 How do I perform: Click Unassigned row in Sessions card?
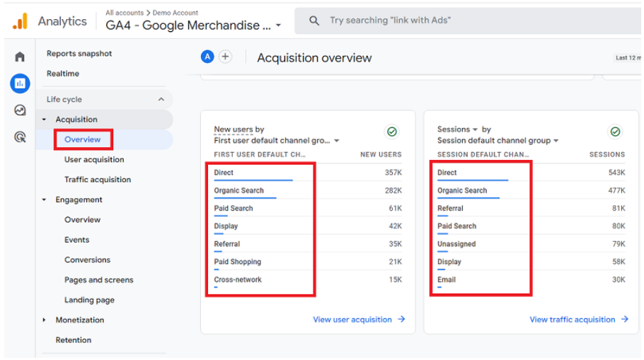531,244
